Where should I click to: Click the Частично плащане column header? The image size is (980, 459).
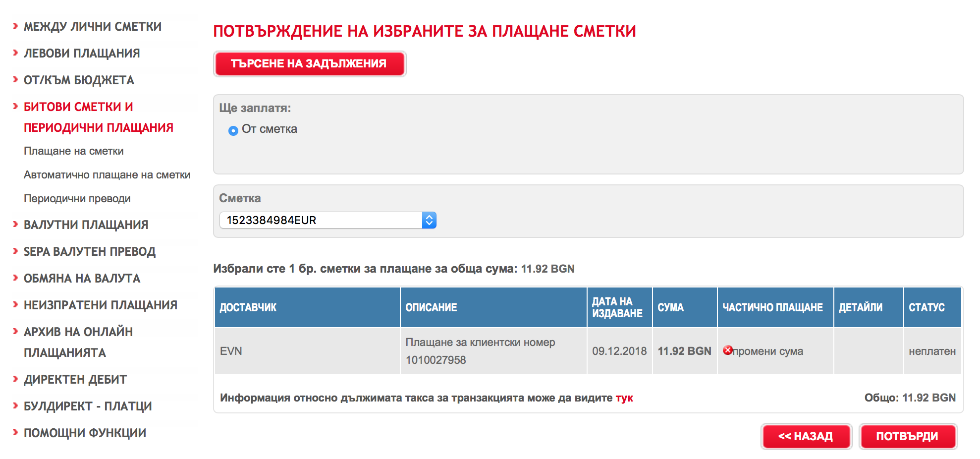[775, 307]
